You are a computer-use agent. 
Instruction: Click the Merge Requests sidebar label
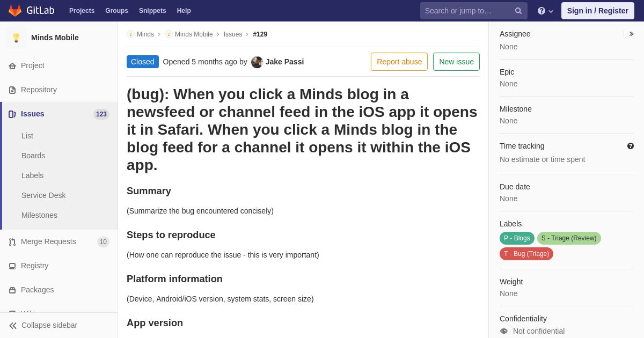pyautogui.click(x=48, y=241)
